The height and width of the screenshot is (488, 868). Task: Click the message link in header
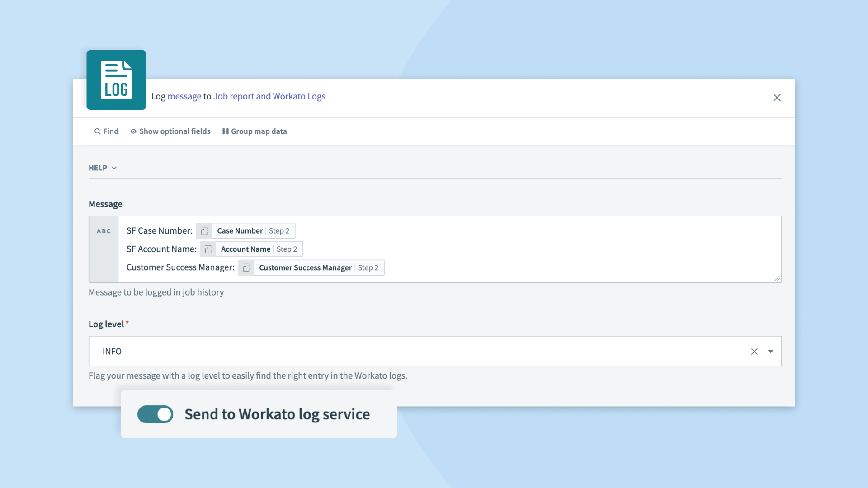pyautogui.click(x=184, y=96)
